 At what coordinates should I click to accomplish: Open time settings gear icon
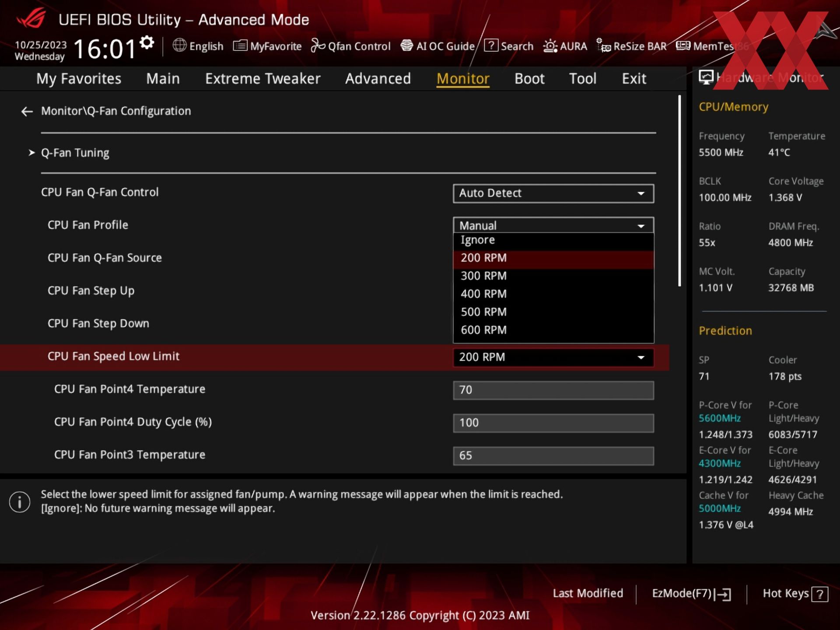coord(147,42)
